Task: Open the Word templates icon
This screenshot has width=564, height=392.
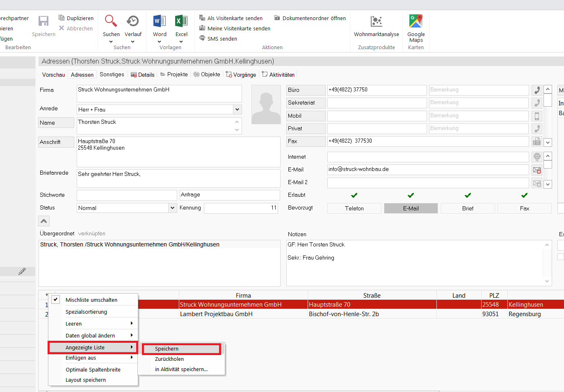Action: [x=160, y=21]
